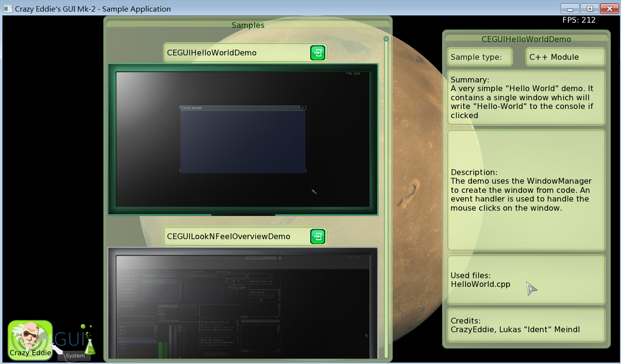Click the Crazy Eddie logo icon
Image resolution: width=621 pixels, height=364 pixels.
click(x=30, y=340)
